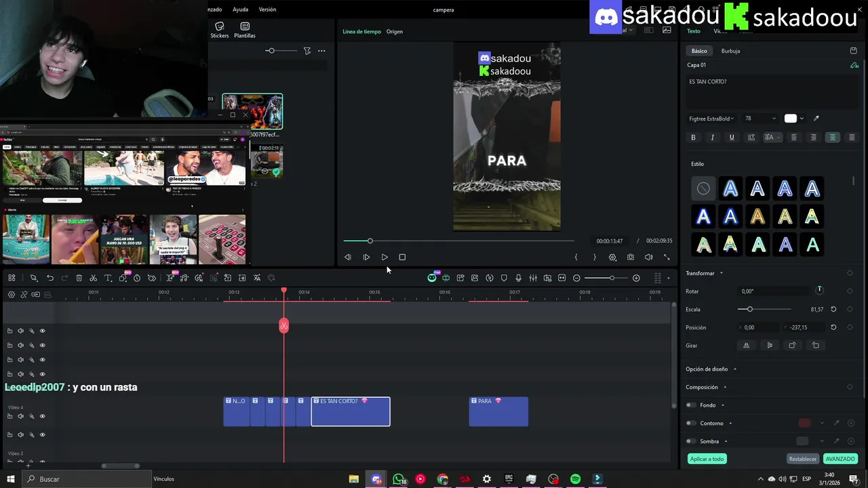Viewport: 868px width, 488px height.
Task: Switch to the Burbuja tab
Action: 730,51
